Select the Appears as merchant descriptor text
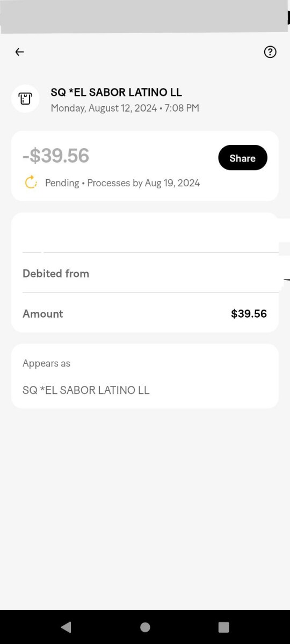Image resolution: width=290 pixels, height=644 pixels. [x=86, y=390]
